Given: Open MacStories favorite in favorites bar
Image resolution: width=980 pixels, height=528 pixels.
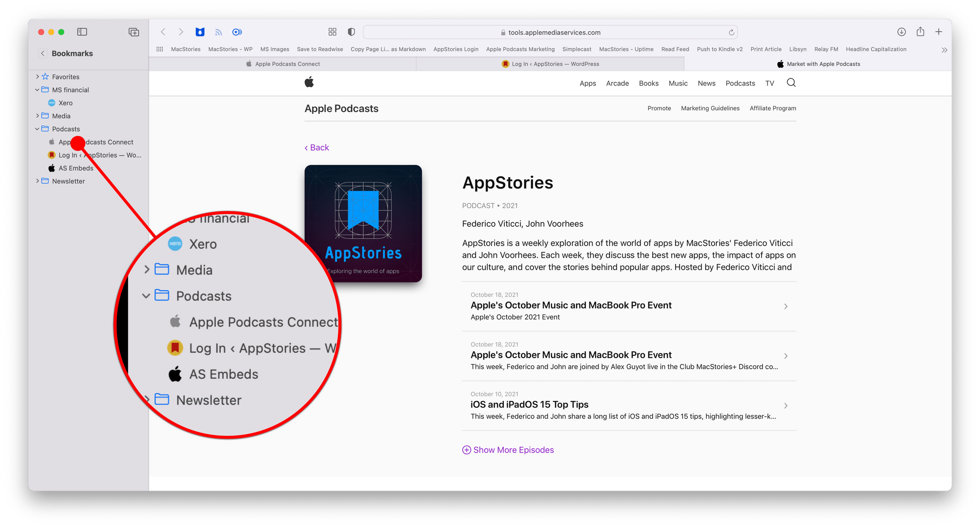Looking at the screenshot, I should [186, 49].
